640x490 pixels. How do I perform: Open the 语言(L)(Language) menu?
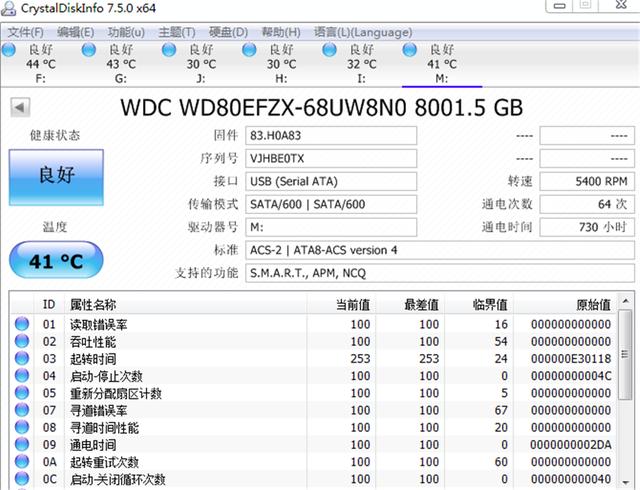(x=363, y=32)
